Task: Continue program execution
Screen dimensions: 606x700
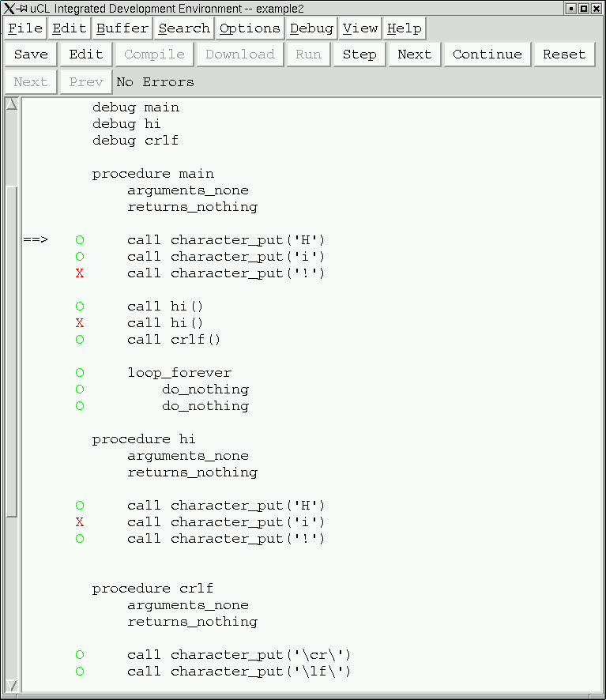Action: coord(487,55)
